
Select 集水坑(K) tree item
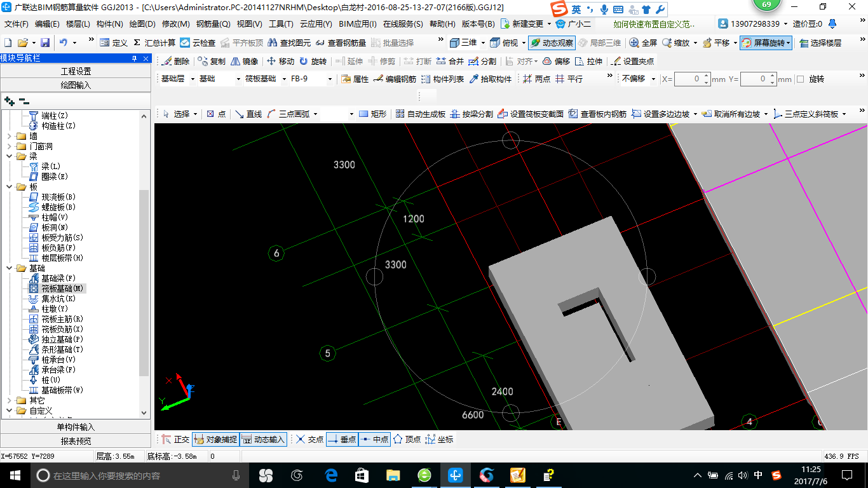coord(53,299)
